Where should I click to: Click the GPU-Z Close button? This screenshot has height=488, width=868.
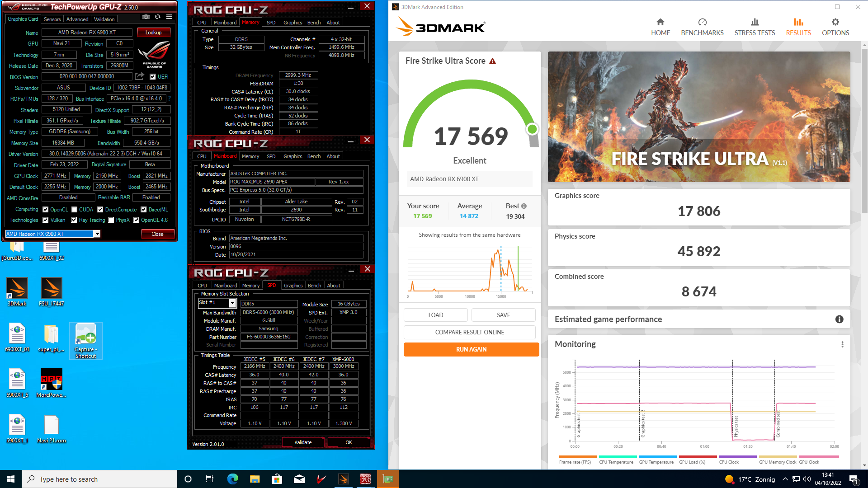pos(157,234)
